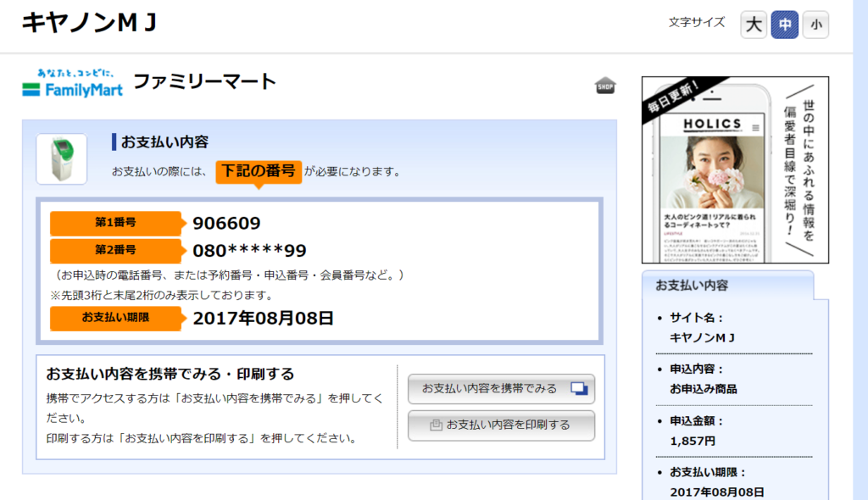Open the HOLICS advertisement banner
868x500 pixels.
735,169
